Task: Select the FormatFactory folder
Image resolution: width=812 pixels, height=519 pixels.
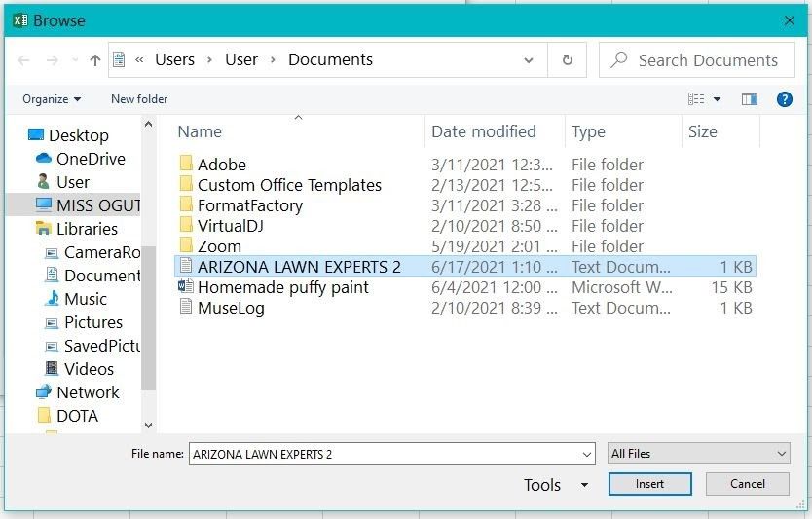Action: pyautogui.click(x=465, y=205)
